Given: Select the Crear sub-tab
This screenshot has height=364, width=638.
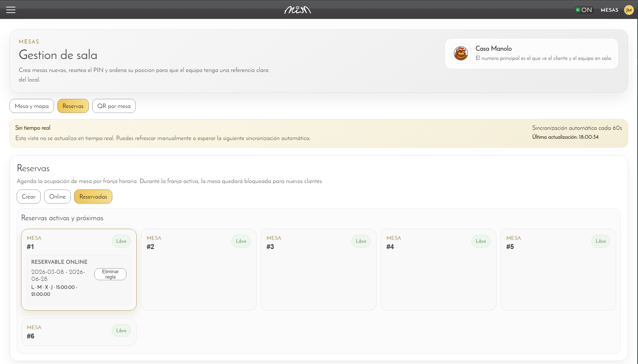Looking at the screenshot, I should point(29,197).
